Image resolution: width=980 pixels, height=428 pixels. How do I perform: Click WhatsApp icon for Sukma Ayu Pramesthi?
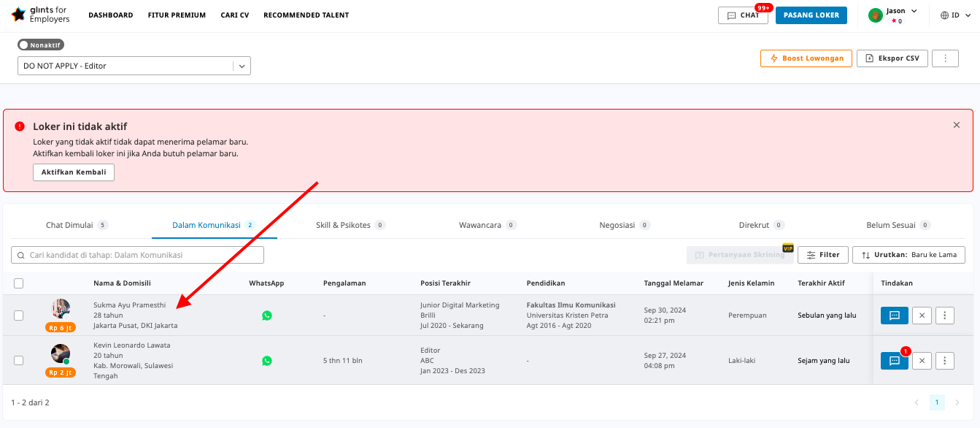tap(267, 316)
